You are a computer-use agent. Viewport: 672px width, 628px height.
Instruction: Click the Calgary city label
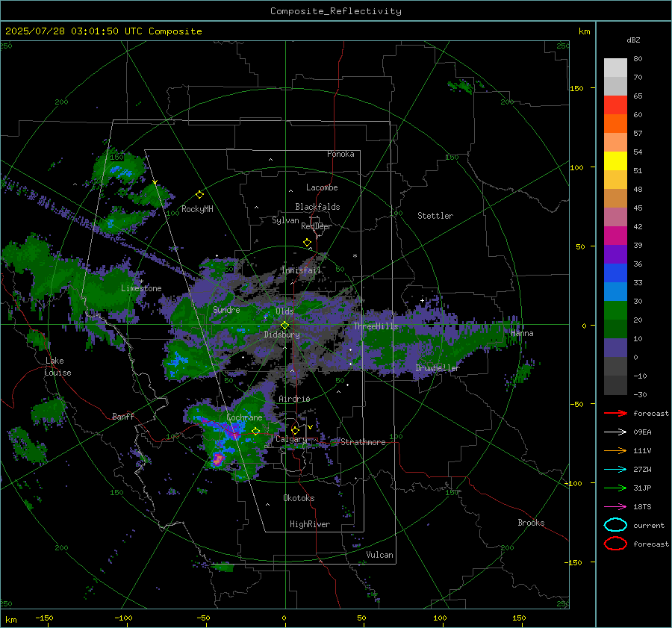coord(291,439)
